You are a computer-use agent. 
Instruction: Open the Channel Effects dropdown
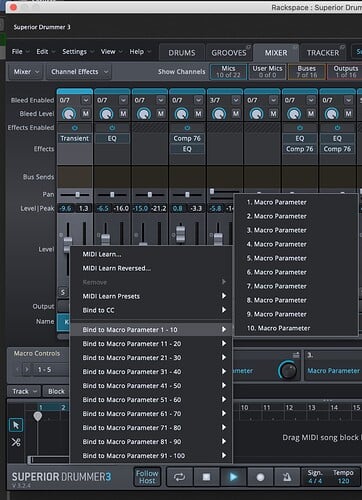[x=79, y=72]
